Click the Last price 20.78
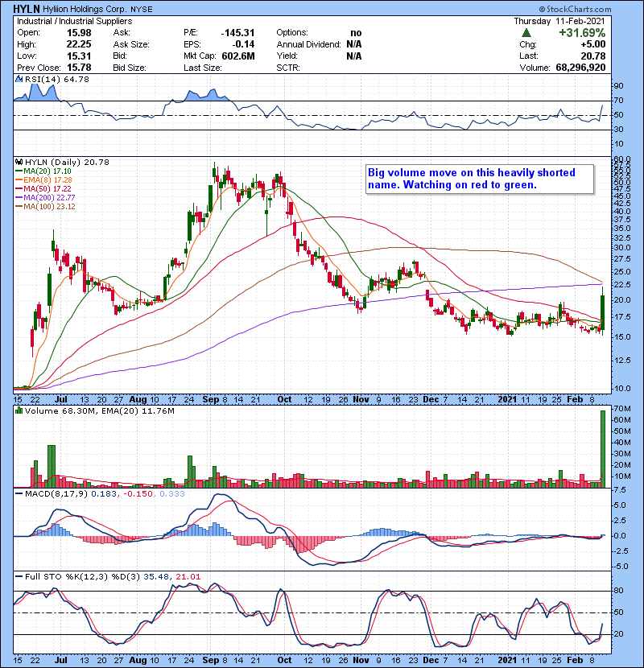Image resolution: width=644 pixels, height=668 pixels. point(593,56)
